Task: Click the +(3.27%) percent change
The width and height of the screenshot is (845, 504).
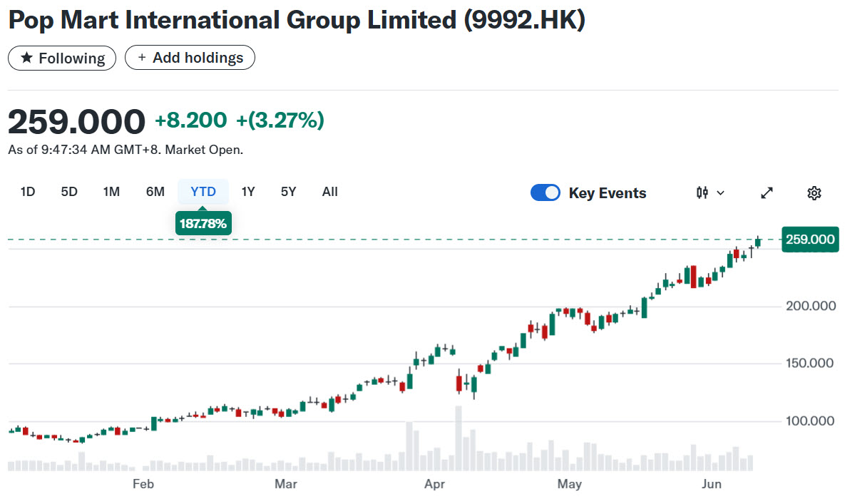Action: (x=280, y=120)
